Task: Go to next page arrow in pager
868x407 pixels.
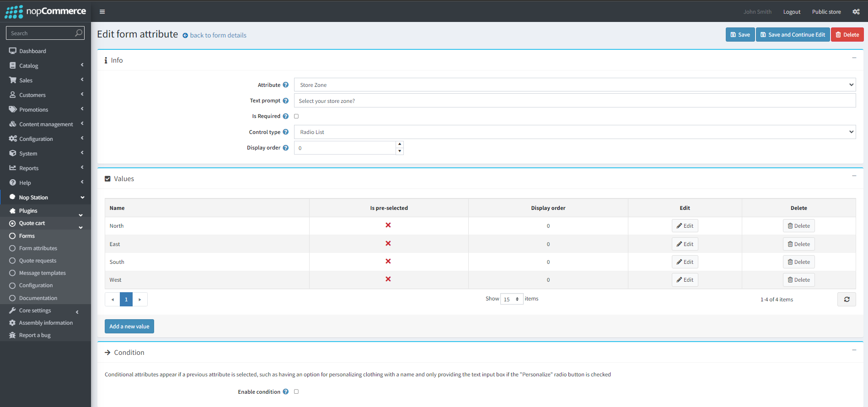Action: (140, 300)
